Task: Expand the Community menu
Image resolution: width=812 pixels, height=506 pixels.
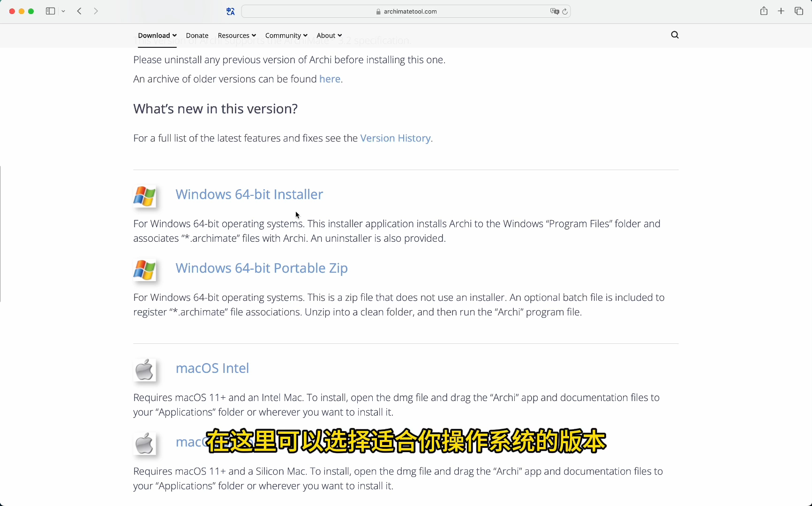Action: coord(286,36)
